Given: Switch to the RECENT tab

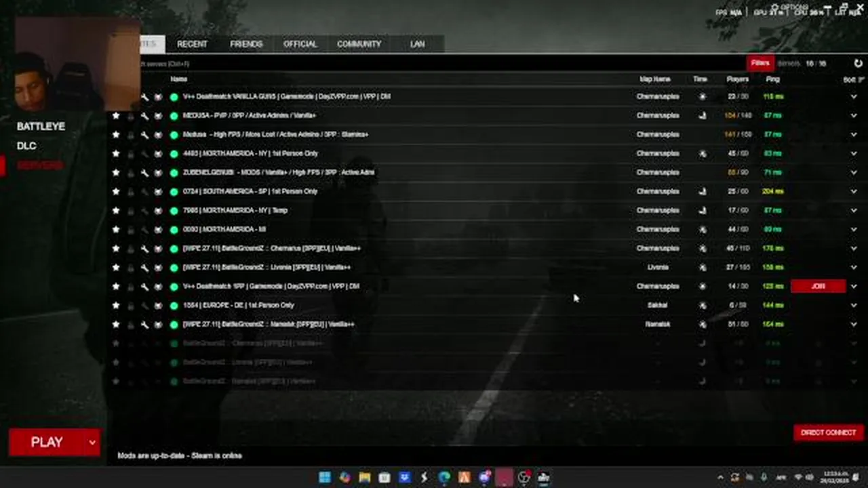Looking at the screenshot, I should pos(192,44).
